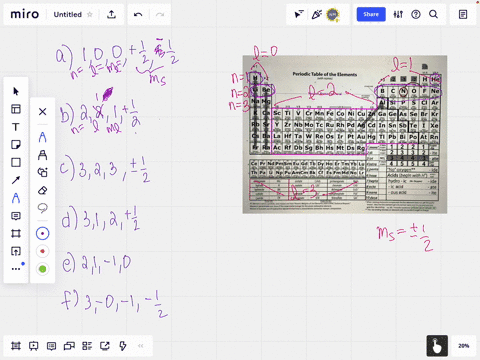Redo the last action
480x360 pixels.
[160, 14]
